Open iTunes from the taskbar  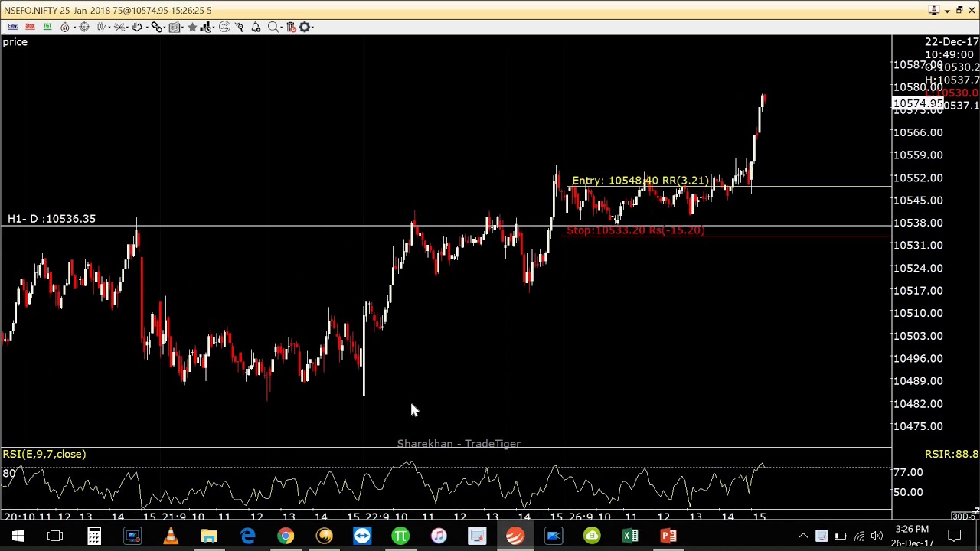click(439, 536)
